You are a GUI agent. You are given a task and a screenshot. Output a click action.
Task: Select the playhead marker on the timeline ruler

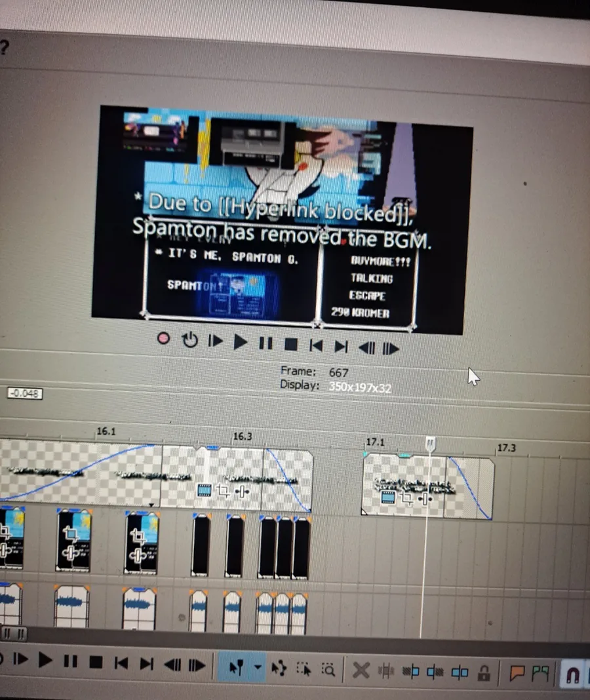(430, 443)
